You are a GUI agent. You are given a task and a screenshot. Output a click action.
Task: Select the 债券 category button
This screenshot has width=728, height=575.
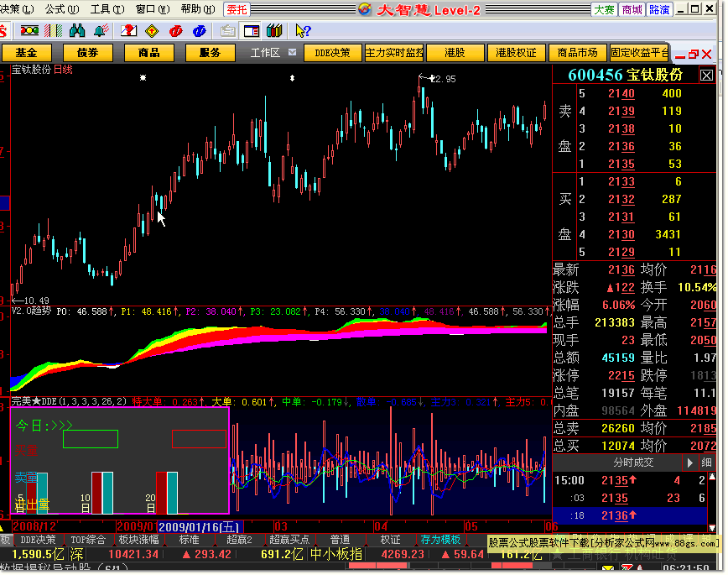pyautogui.click(x=87, y=53)
